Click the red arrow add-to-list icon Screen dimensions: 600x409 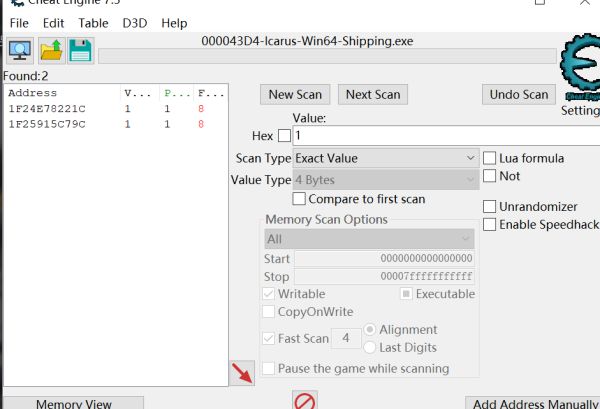pos(241,373)
